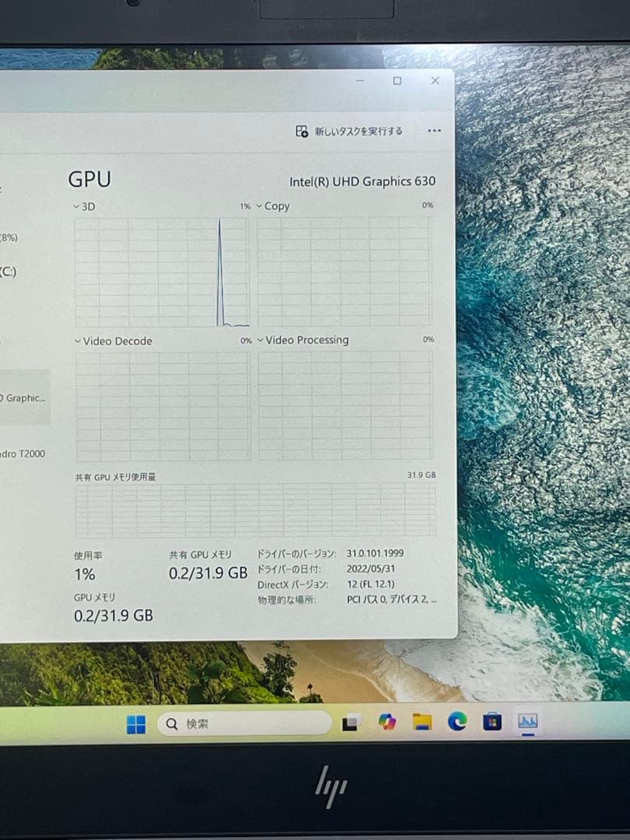This screenshot has height=840, width=630.
Task: Select the Quadro T2000 GPU in the sidebar
Action: coord(23,453)
